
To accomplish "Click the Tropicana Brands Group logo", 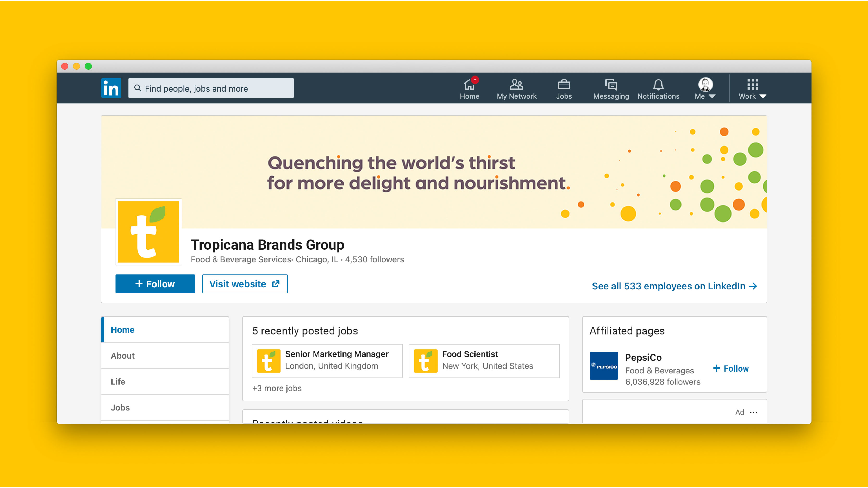I will 148,232.
